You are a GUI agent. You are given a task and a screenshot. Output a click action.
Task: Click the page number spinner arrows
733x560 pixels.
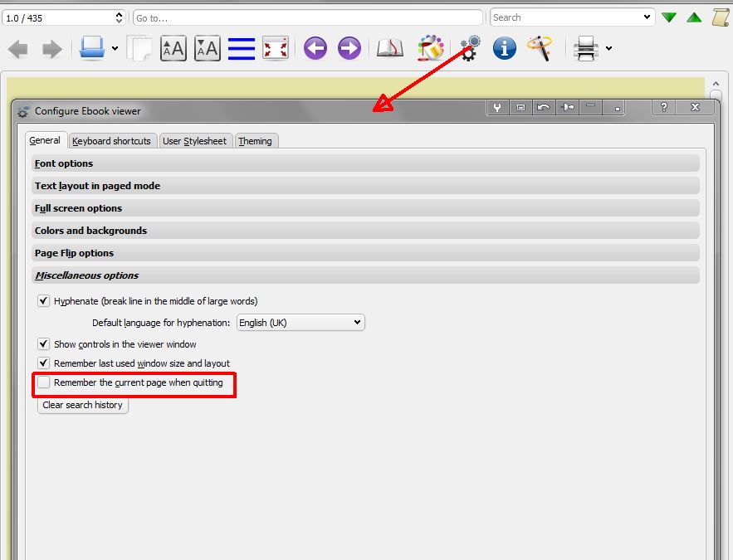(120, 17)
